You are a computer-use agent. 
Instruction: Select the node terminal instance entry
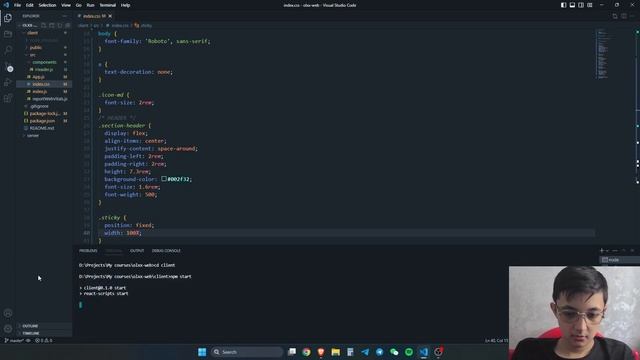[x=619, y=260]
